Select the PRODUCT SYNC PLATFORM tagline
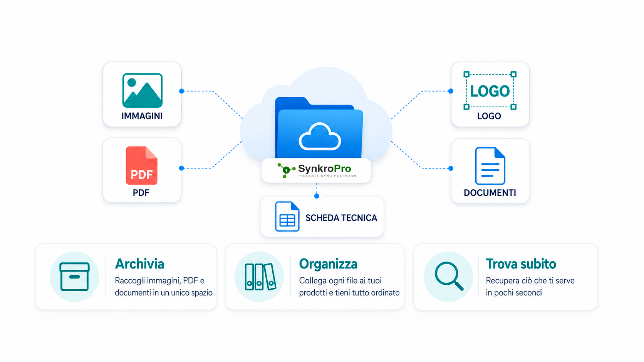Viewport: 644px width, 362px height. click(328, 176)
